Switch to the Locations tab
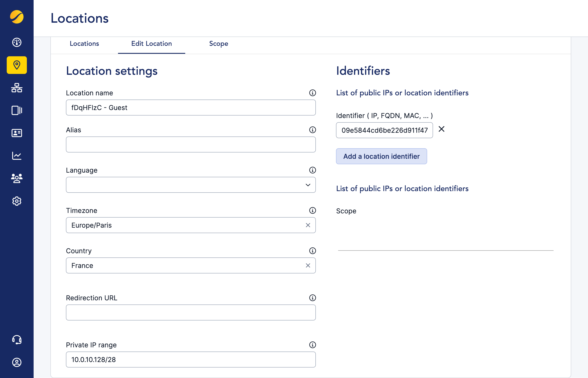Image resolution: width=588 pixels, height=378 pixels. coord(84,44)
